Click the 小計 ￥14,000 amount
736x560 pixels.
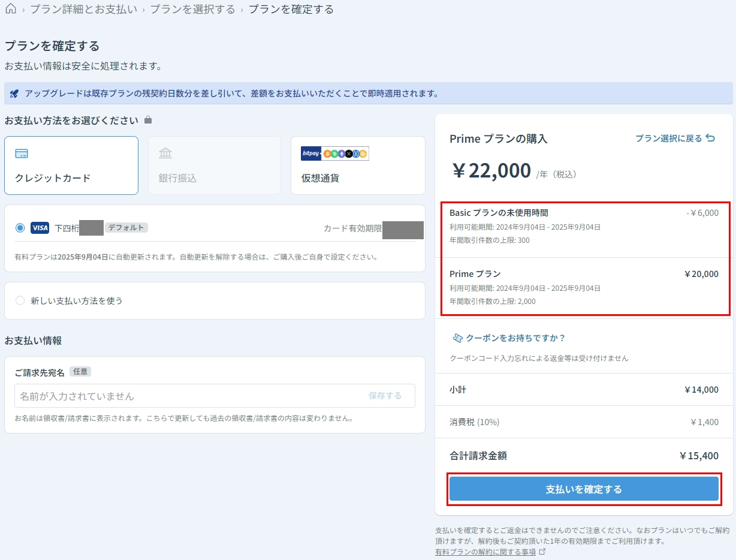(701, 390)
